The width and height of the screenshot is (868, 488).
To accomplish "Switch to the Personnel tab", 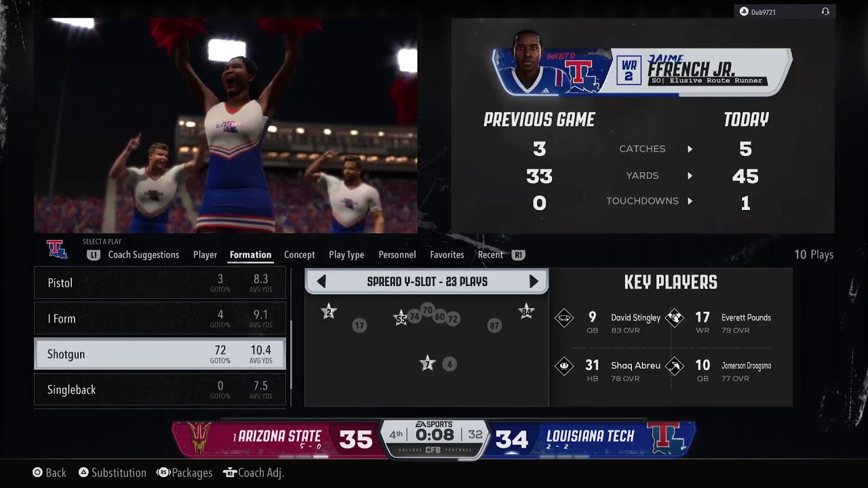I will 397,255.
